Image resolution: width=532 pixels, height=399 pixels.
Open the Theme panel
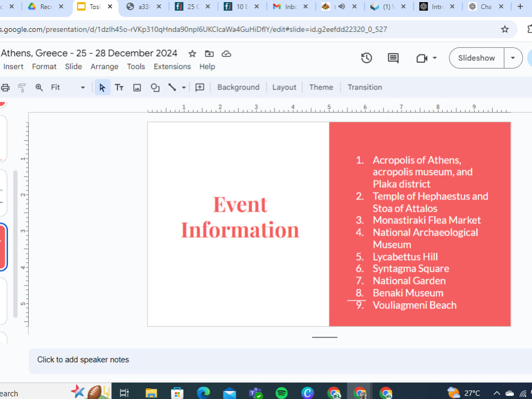pos(321,88)
